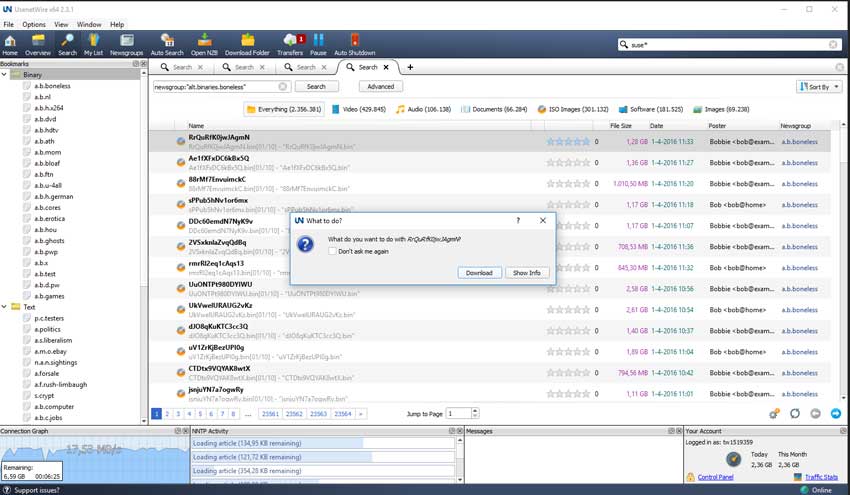850x495 pixels.
Task: Open the Newsgroups toolbar icon
Action: (x=126, y=44)
